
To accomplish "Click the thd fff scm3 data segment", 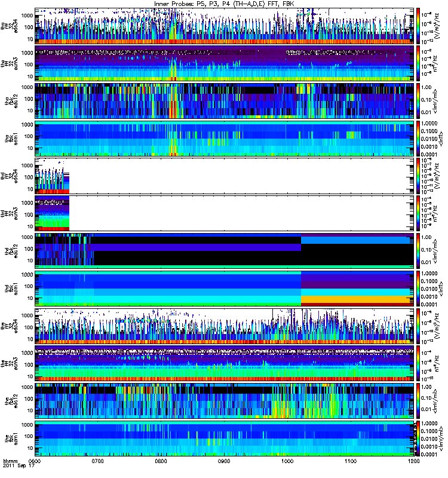I will 52,213.
